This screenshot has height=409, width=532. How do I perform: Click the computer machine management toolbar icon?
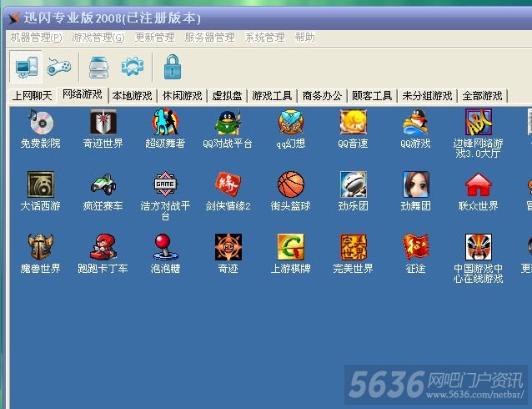point(26,67)
